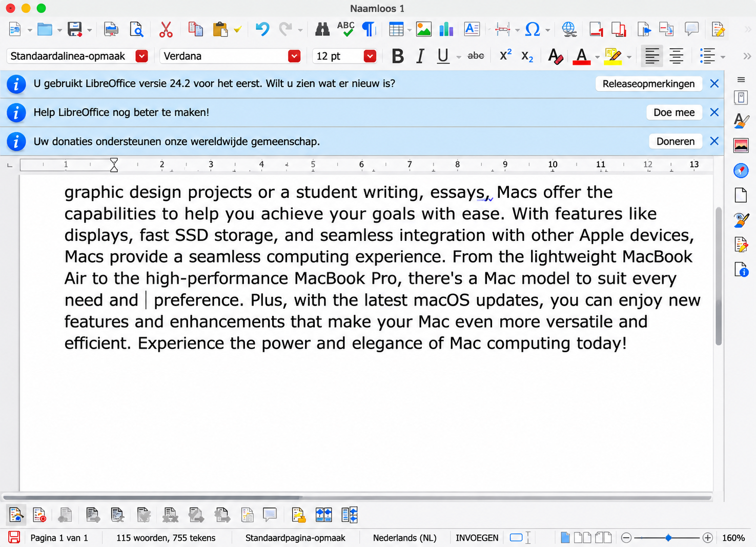Expand the 12 pt font size dropdown

(x=370, y=56)
